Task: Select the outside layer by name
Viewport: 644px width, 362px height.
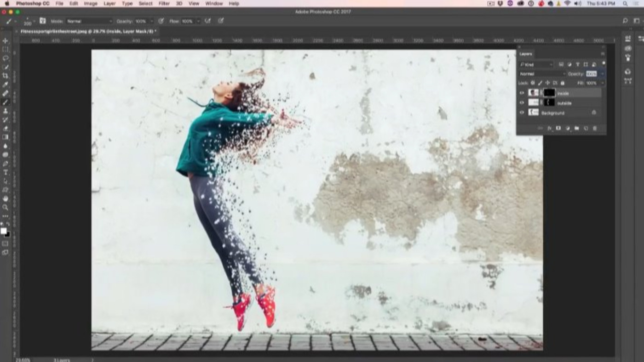Action: tap(564, 103)
